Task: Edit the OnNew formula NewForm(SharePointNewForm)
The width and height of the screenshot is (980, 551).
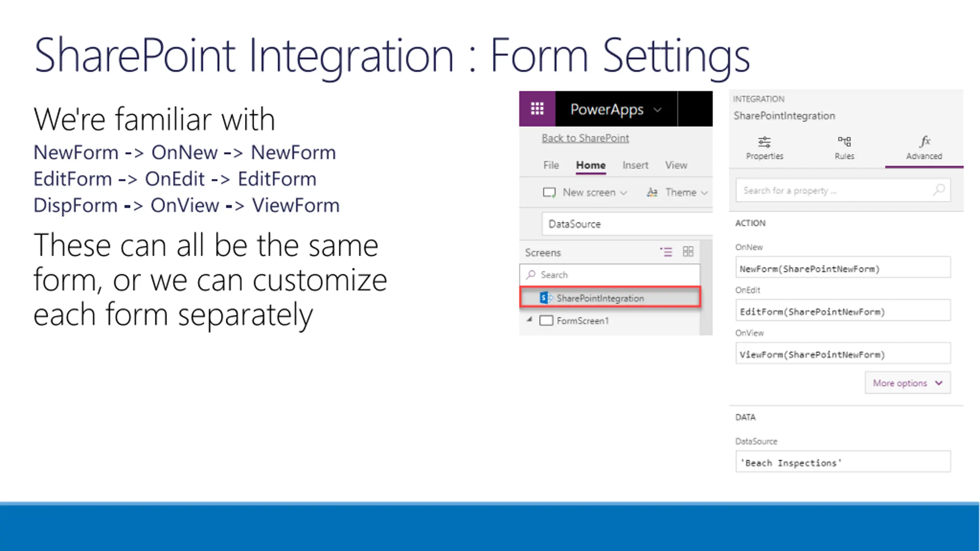Action: 843,268
